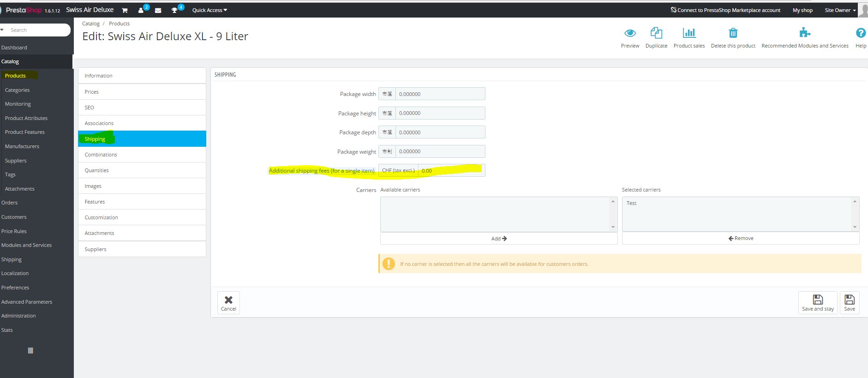Click the Save button
This screenshot has height=378, width=868.
(850, 303)
